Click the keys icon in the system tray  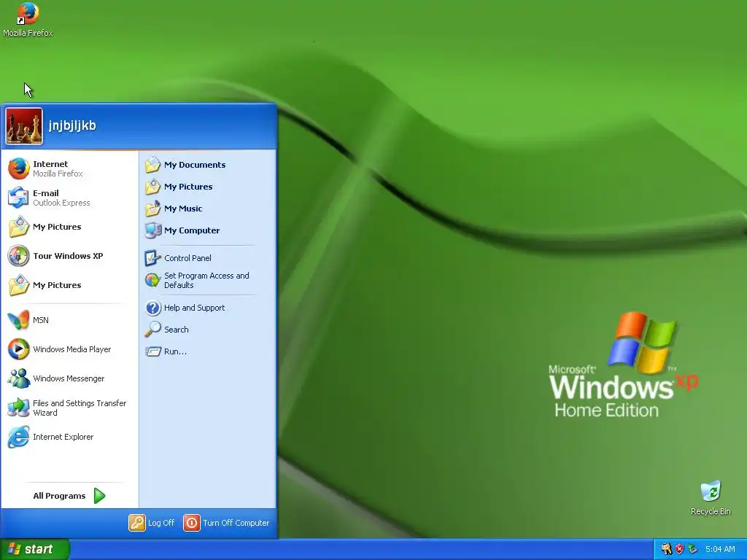coord(666,549)
